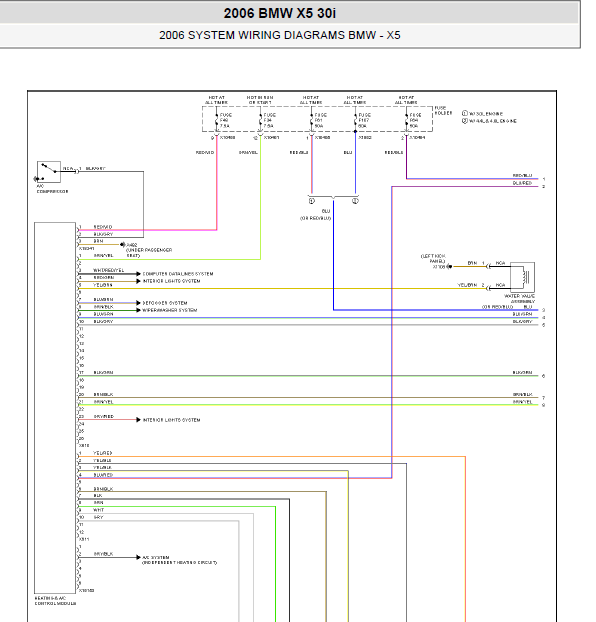This screenshot has width=596, height=622.
Task: Click the "RED/BLU" label at the right-edge wire end
Action: click(522, 175)
